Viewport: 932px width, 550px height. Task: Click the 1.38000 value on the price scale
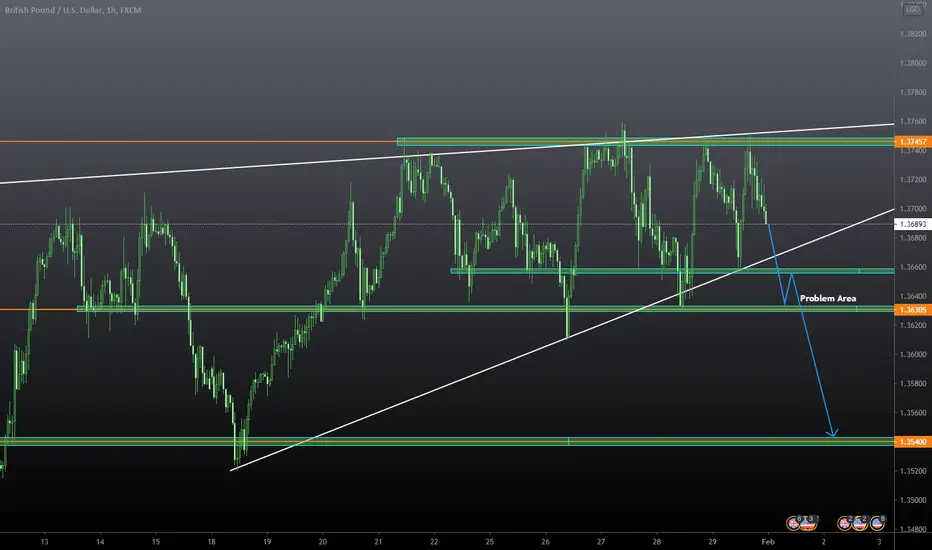(913, 63)
